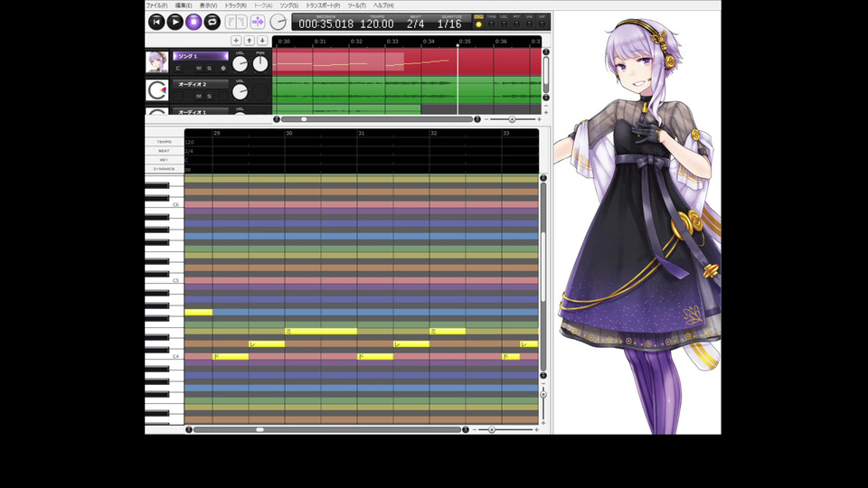Mute the ソング 1 track
868x488 pixels.
click(199, 68)
